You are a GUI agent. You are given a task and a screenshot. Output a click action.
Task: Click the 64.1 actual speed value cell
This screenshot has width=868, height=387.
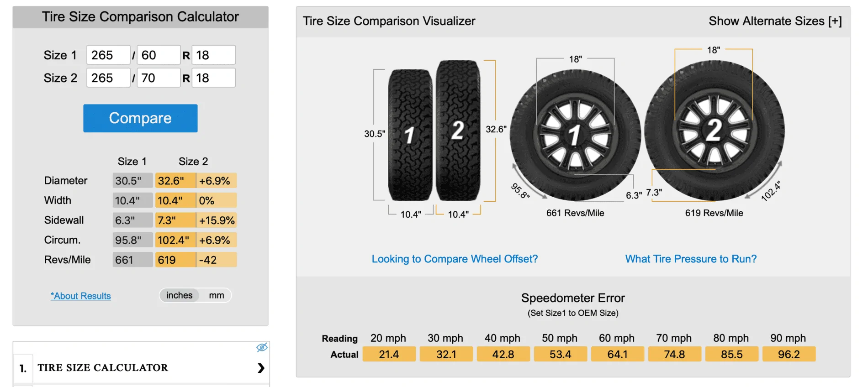(618, 354)
